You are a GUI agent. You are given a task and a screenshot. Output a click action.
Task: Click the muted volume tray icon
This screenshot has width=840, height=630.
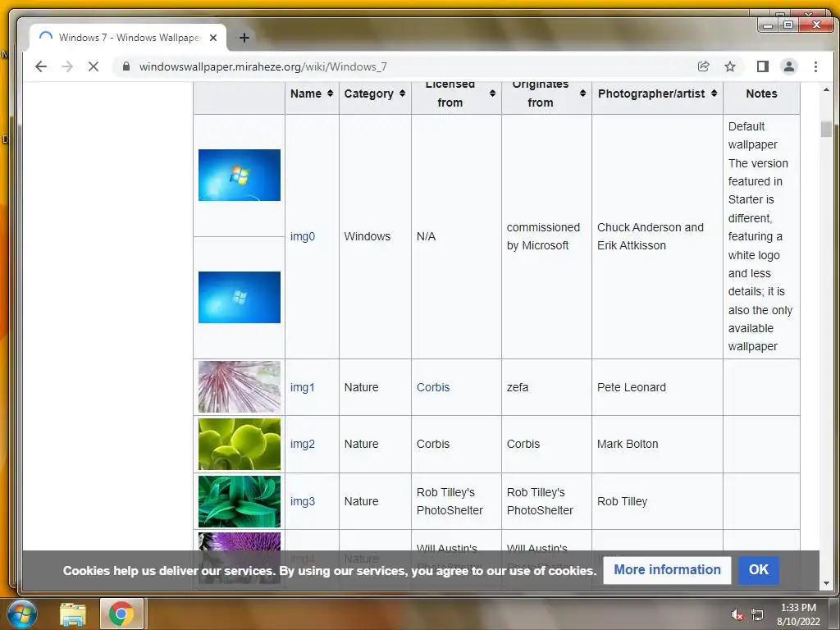point(737,614)
